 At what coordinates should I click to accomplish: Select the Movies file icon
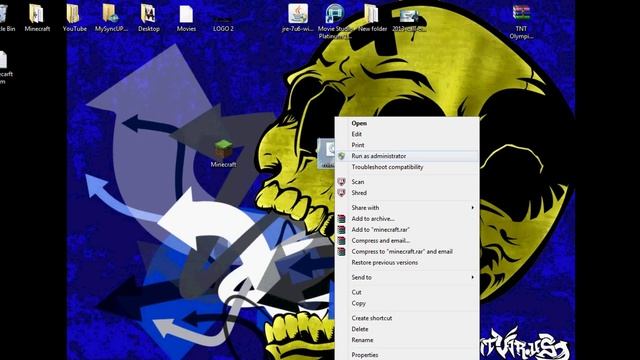186,14
